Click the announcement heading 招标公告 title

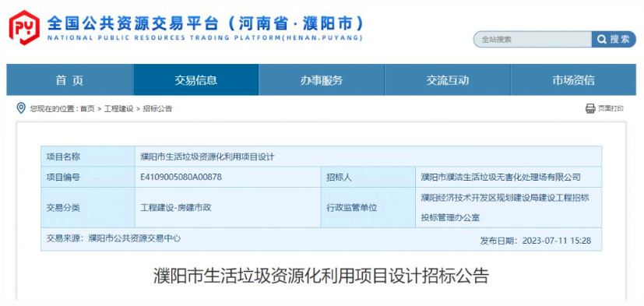tap(322, 276)
